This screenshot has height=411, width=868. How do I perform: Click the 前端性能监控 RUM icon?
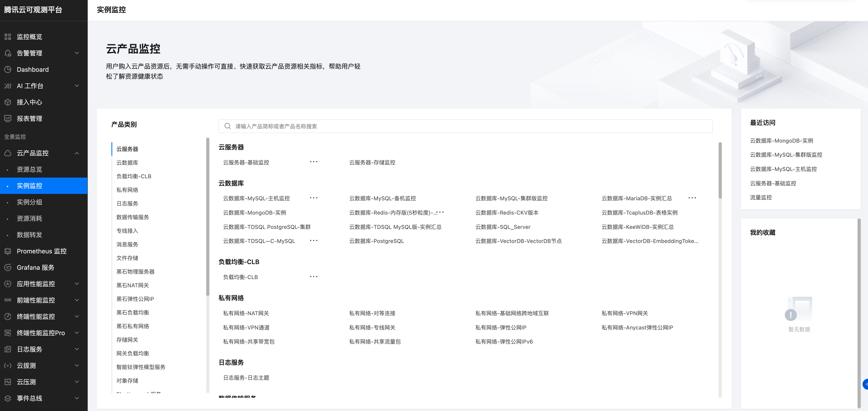pyautogui.click(x=8, y=300)
